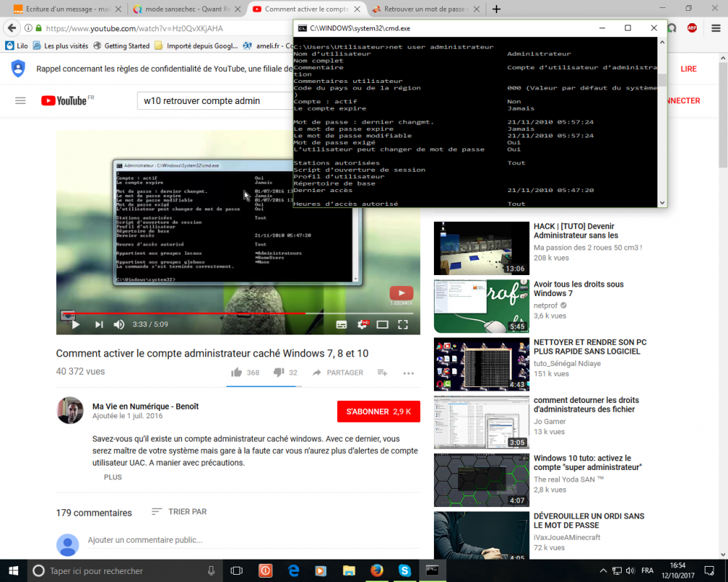Enter fullscreen video mode
728x582 pixels.
click(403, 325)
